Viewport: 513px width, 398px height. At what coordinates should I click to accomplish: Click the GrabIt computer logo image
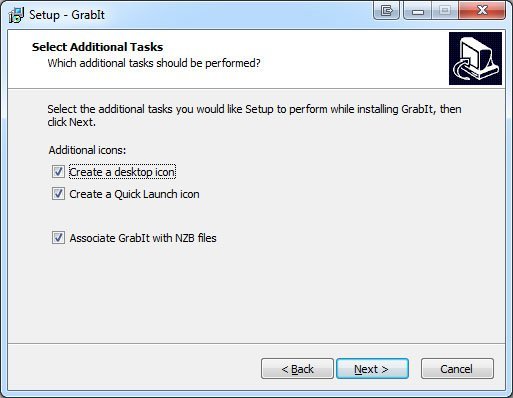[x=475, y=58]
